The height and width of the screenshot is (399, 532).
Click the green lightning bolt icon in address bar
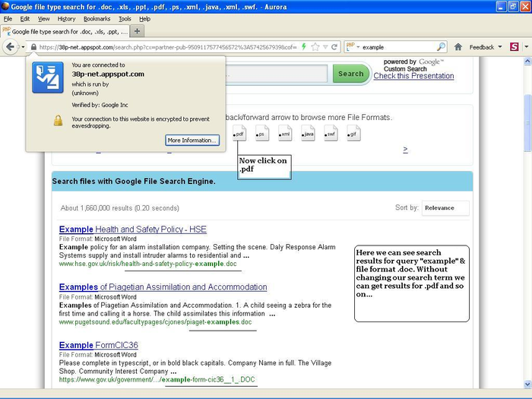(x=304, y=47)
